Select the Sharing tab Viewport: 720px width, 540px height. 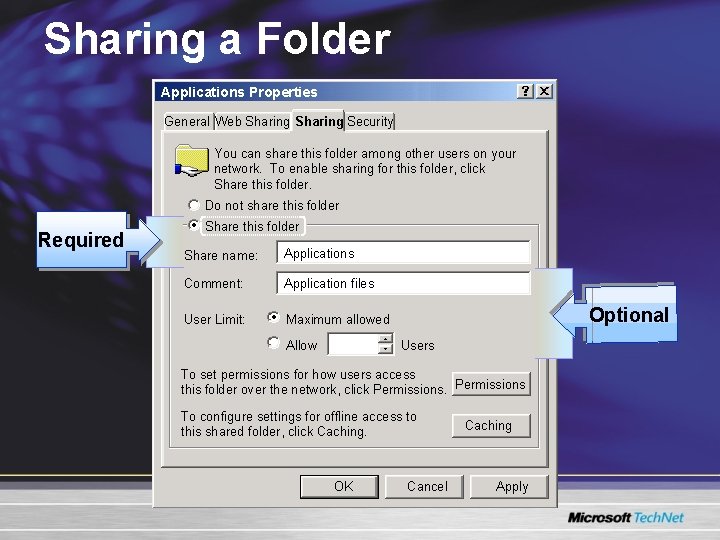[319, 121]
